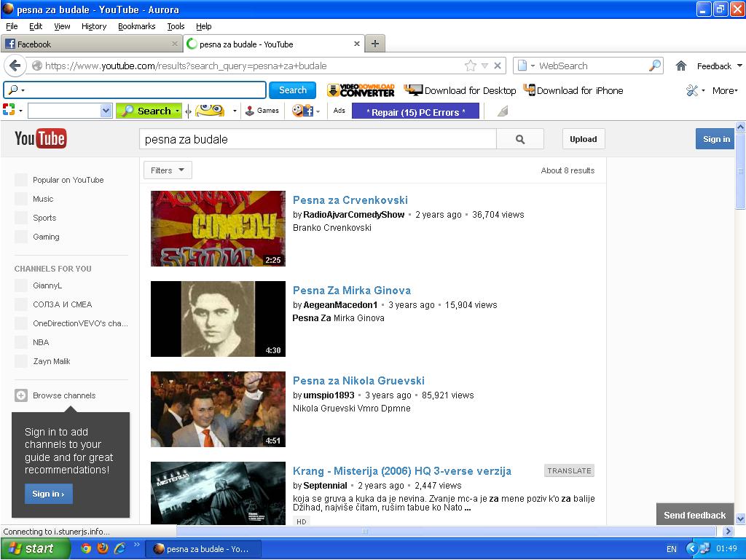The width and height of the screenshot is (746, 560).
Task: Click the googly eyes smiley toolbar icon
Action: [x=210, y=111]
